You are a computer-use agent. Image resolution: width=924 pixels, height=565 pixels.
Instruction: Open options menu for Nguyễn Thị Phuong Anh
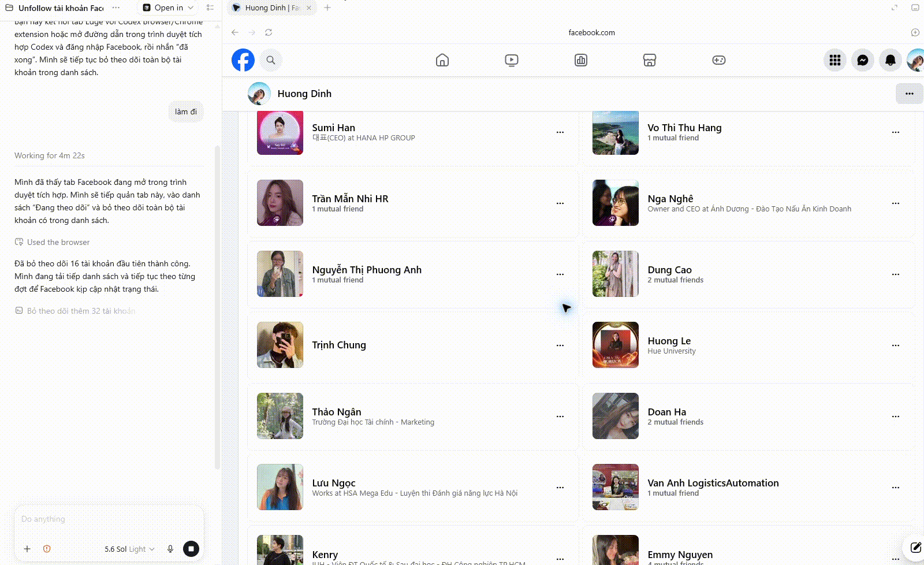[560, 274]
